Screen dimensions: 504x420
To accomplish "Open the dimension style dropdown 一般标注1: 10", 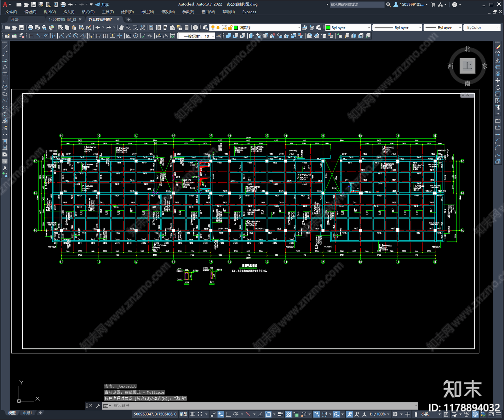I will click(x=197, y=36).
